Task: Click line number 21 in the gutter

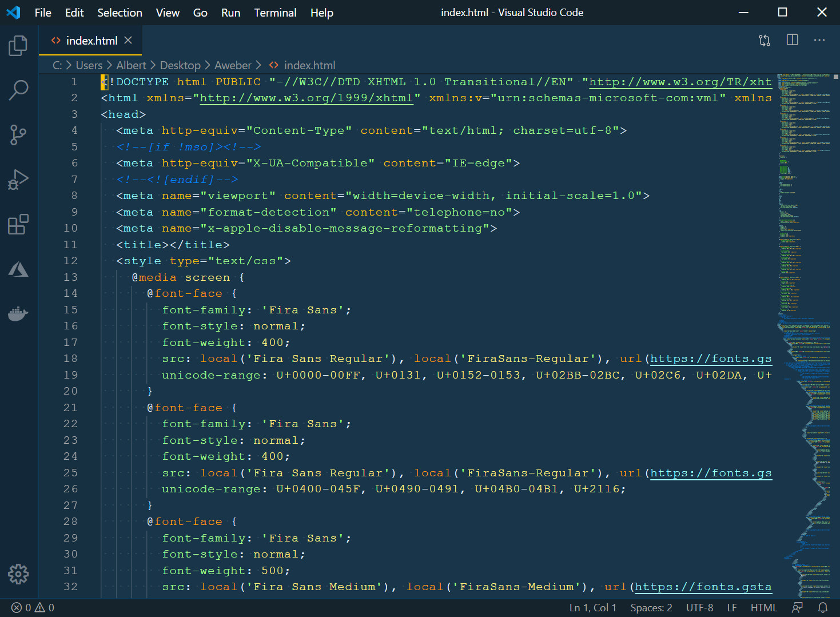Action: pos(70,408)
